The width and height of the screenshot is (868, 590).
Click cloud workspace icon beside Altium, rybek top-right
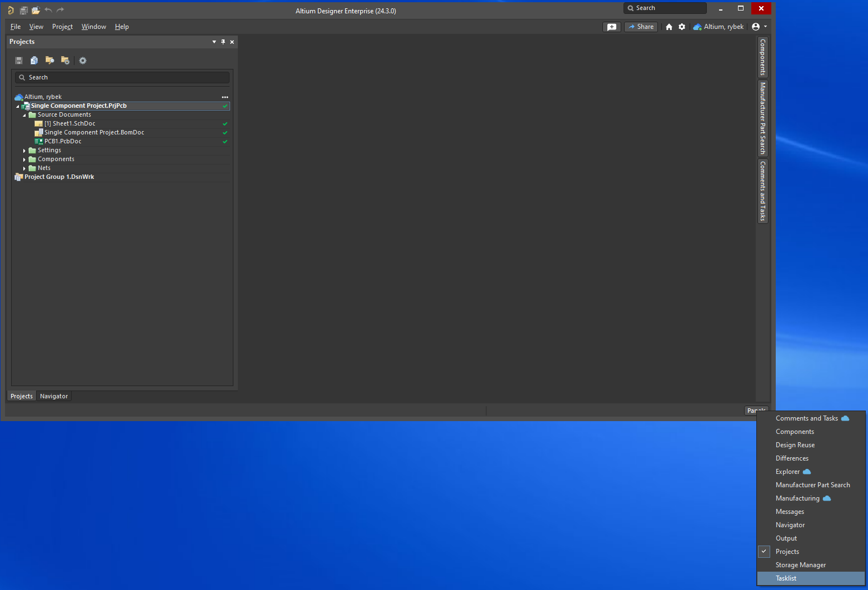click(x=697, y=27)
